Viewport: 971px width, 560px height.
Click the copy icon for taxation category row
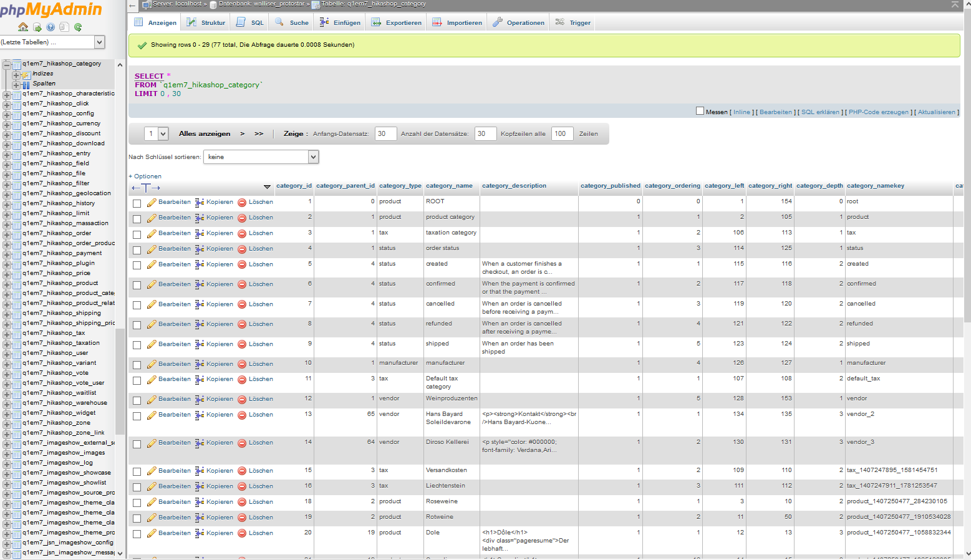click(200, 233)
